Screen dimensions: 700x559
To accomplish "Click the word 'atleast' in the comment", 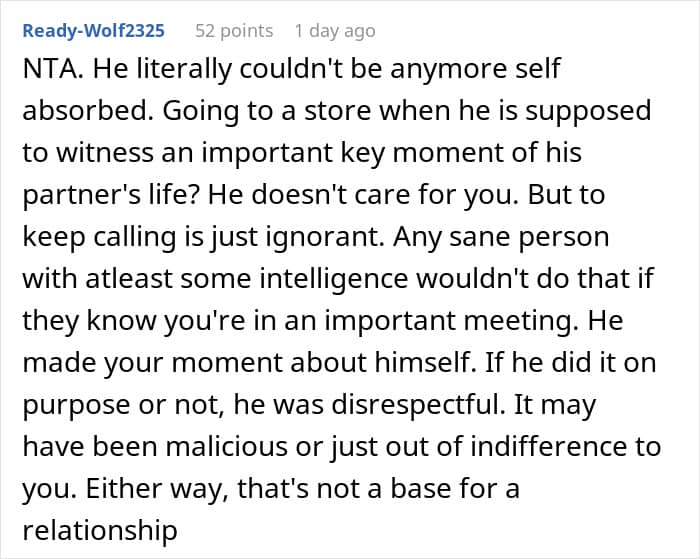I will coord(129,279).
